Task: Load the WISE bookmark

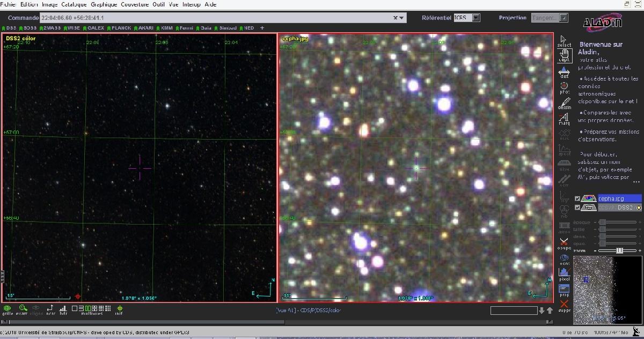Action: [72, 28]
